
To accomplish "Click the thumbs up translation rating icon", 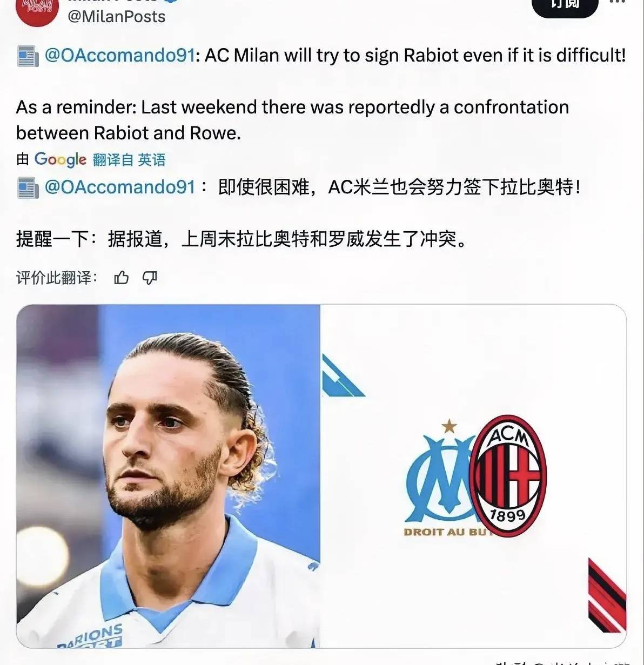I will point(122,278).
